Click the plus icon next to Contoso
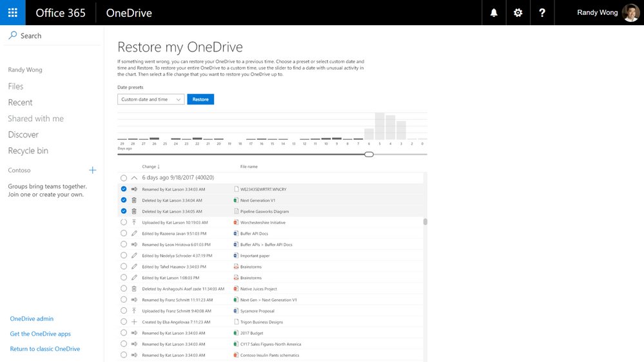The height and width of the screenshot is (362, 644). (92, 170)
